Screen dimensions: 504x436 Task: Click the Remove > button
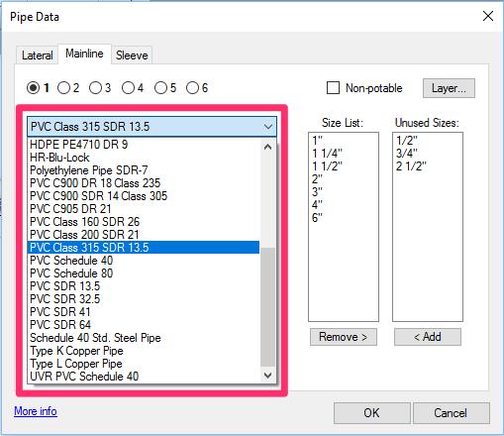click(x=344, y=337)
